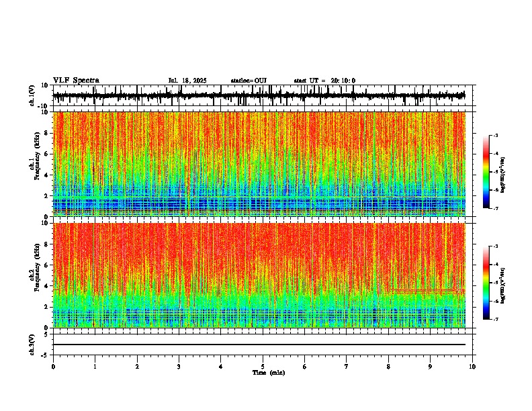This screenshot has height=411, width=532.
Task: Click the ch.2 spectrogram "2" kHz tick label
Action: click(46, 307)
